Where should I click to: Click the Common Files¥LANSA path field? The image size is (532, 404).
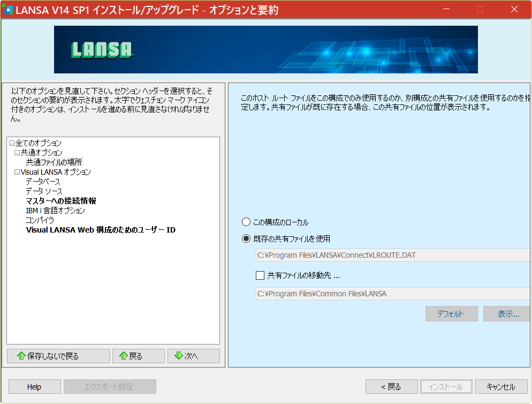(392, 294)
